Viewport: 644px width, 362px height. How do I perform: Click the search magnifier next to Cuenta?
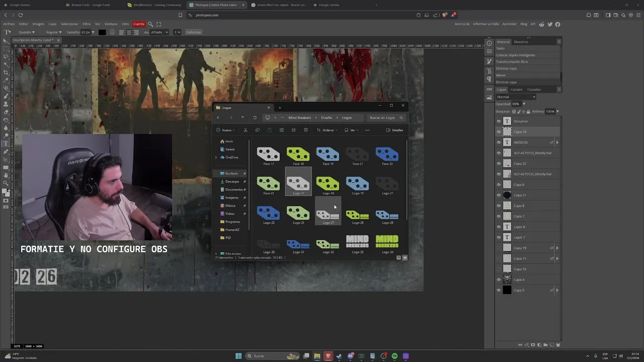tap(150, 24)
